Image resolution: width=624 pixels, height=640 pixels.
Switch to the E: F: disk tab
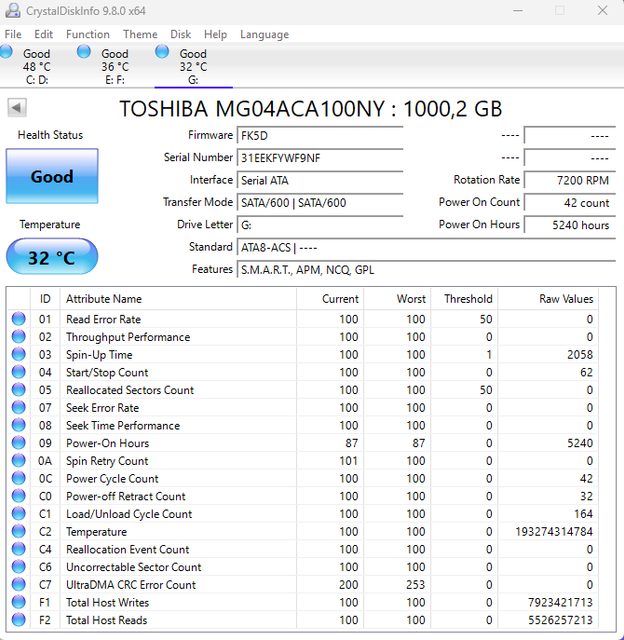click(x=115, y=66)
